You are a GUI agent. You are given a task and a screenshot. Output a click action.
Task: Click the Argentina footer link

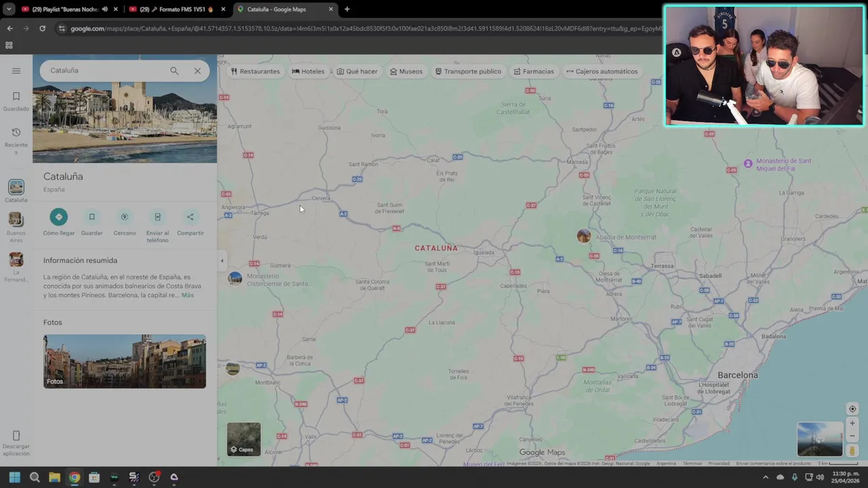[666, 464]
